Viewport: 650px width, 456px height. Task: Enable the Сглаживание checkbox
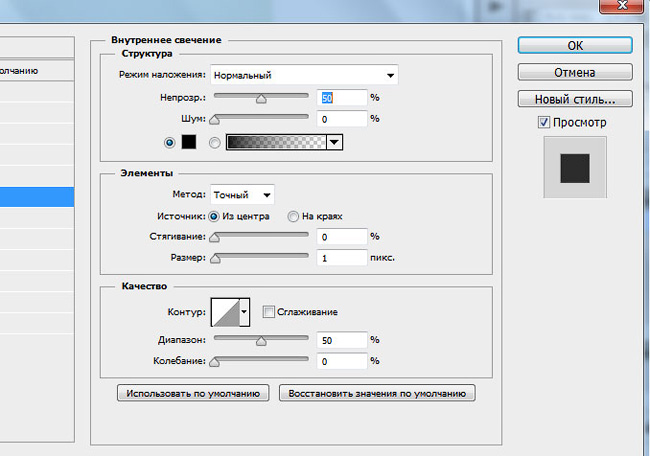coord(268,312)
